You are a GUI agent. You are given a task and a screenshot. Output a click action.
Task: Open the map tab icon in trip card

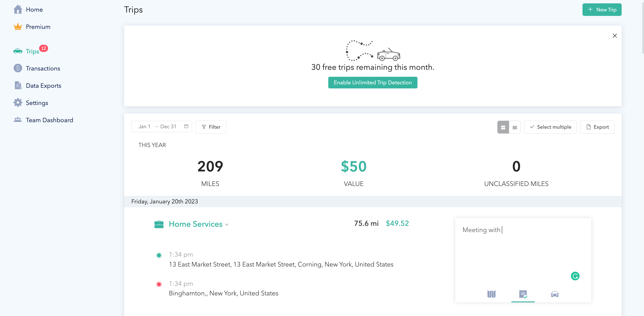pos(491,294)
